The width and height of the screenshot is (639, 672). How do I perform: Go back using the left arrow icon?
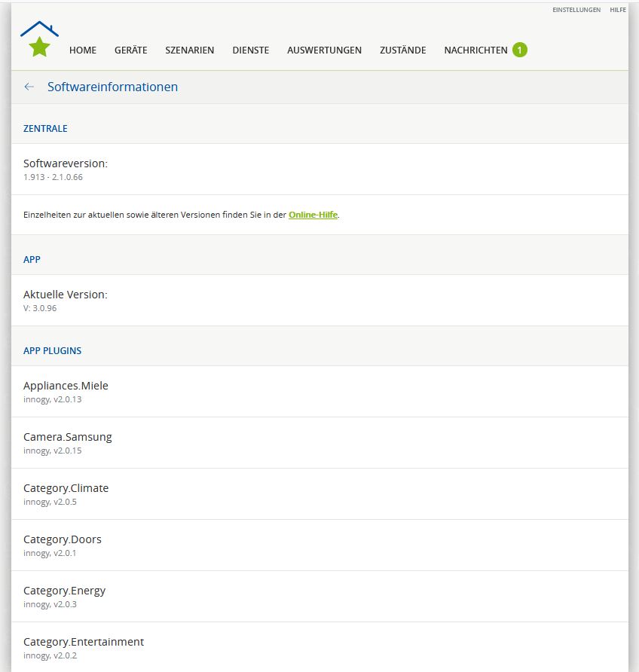[29, 87]
